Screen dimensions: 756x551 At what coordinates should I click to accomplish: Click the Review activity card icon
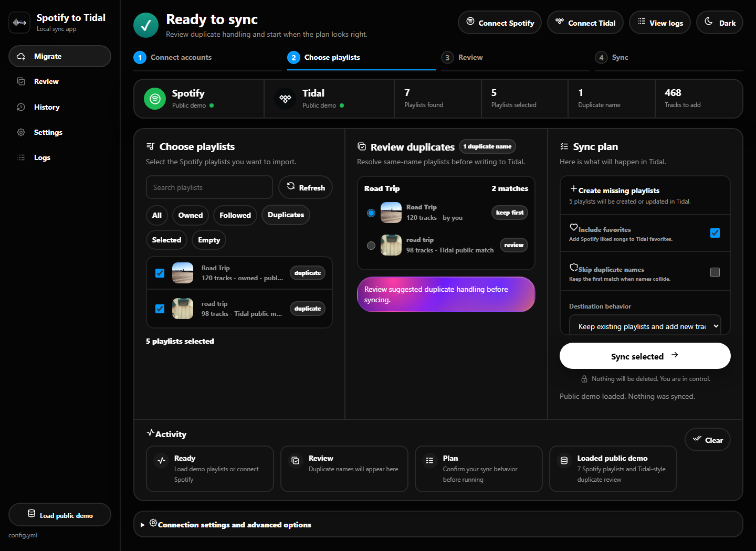pyautogui.click(x=296, y=460)
